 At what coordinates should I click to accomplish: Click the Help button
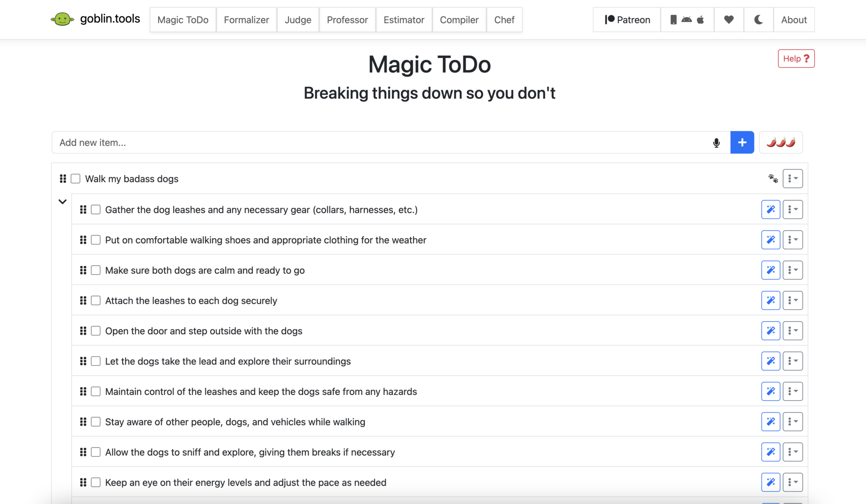click(x=796, y=58)
